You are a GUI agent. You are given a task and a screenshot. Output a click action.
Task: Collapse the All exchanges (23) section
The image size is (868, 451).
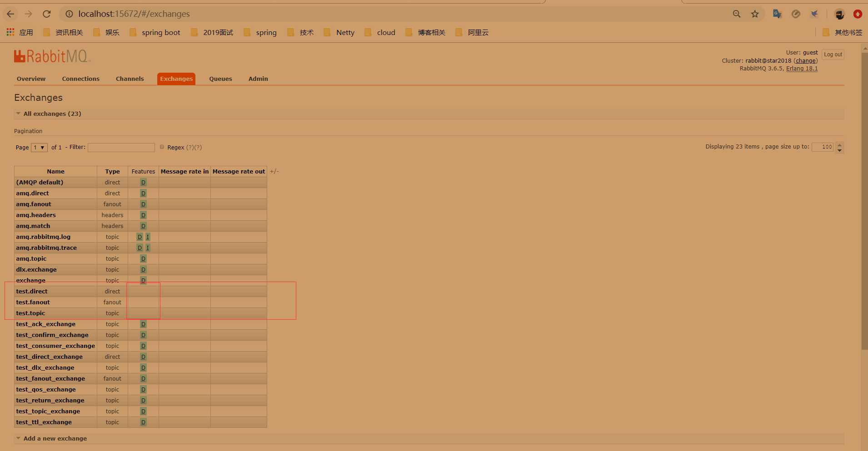click(52, 114)
